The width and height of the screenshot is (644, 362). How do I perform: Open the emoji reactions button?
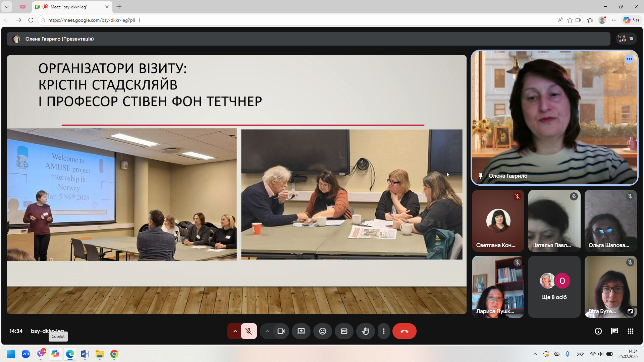pos(322,331)
